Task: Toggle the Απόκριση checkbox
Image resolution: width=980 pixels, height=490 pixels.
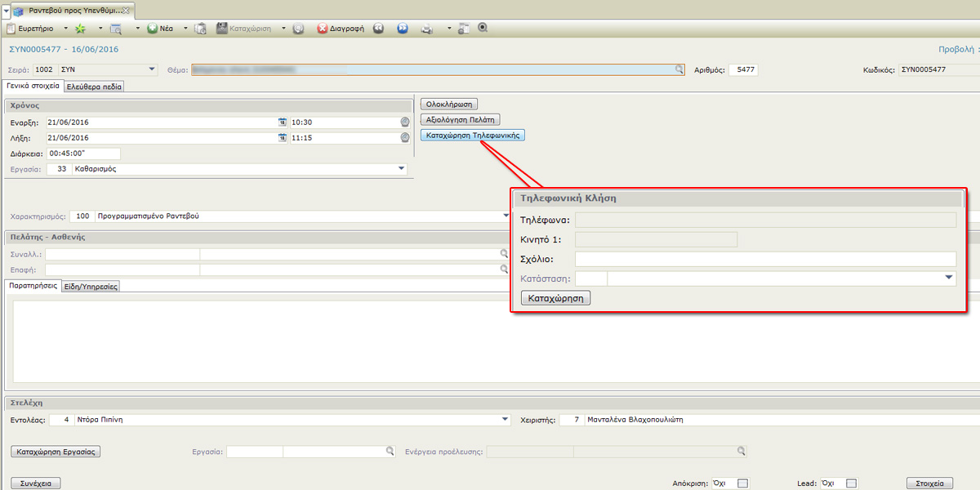Action: [x=742, y=483]
